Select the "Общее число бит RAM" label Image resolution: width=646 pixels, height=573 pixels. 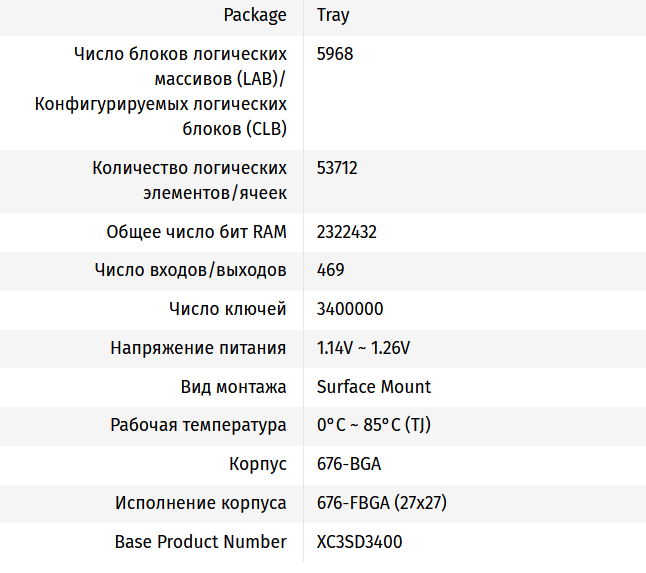196,232
